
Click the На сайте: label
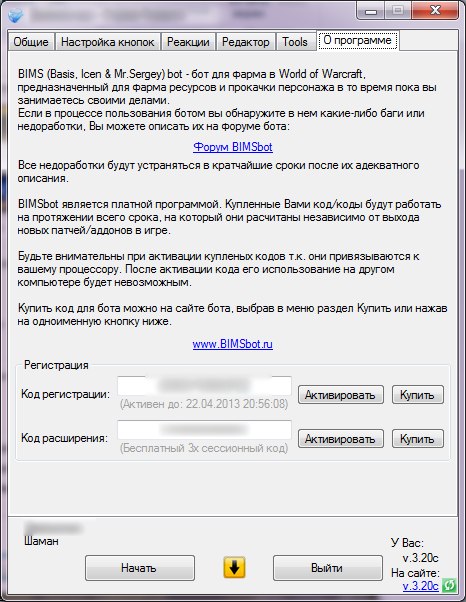415,573
